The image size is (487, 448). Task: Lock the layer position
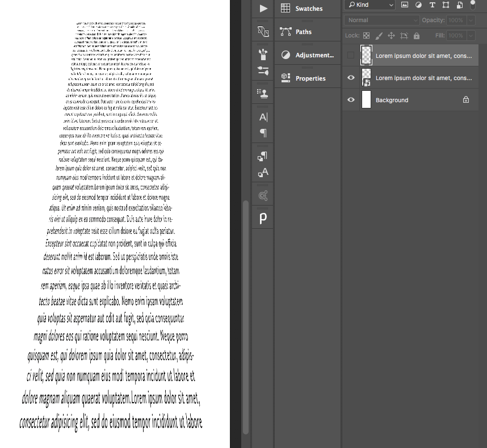click(391, 35)
